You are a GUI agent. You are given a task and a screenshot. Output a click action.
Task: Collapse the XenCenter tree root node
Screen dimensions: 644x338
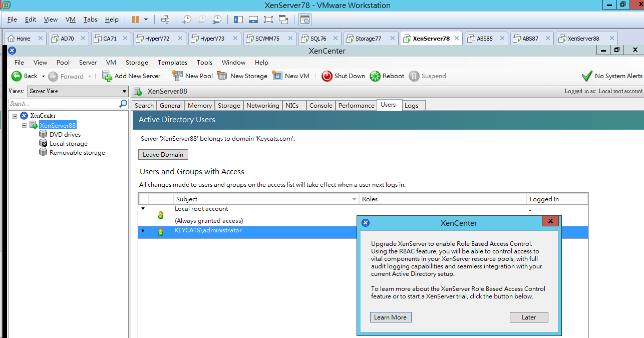(15, 116)
